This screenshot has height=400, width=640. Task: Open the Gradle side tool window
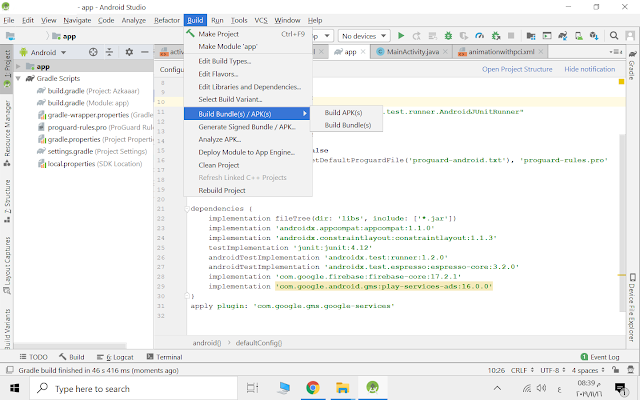632,65
